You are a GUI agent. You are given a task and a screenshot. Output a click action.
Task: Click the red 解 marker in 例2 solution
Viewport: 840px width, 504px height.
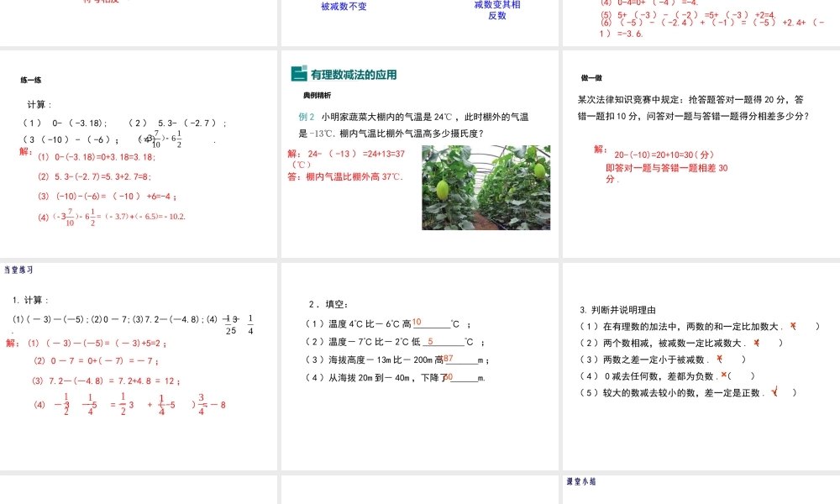click(291, 153)
